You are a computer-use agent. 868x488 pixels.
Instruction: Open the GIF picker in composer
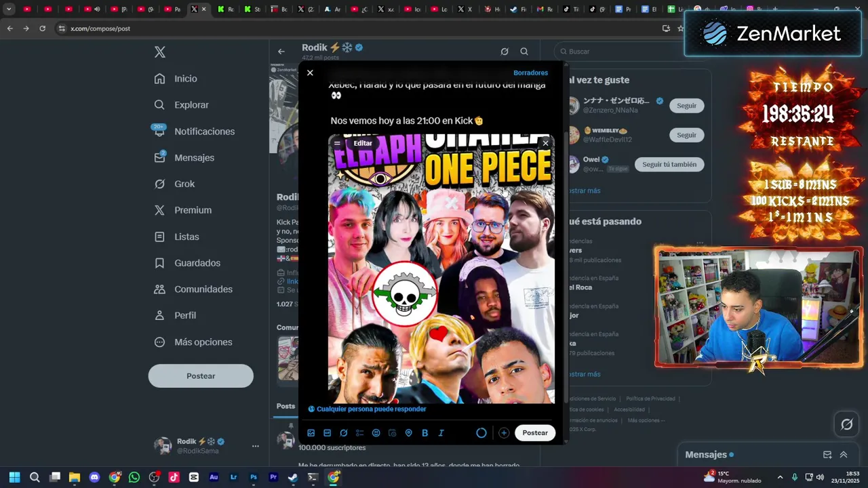(328, 433)
